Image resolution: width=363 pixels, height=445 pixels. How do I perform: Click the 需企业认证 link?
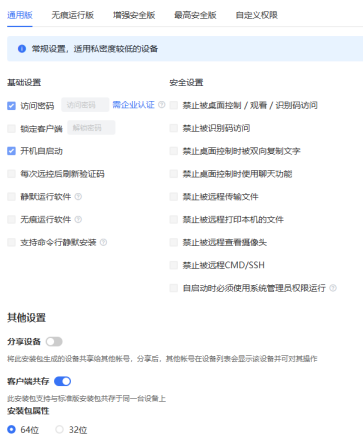[x=133, y=105]
